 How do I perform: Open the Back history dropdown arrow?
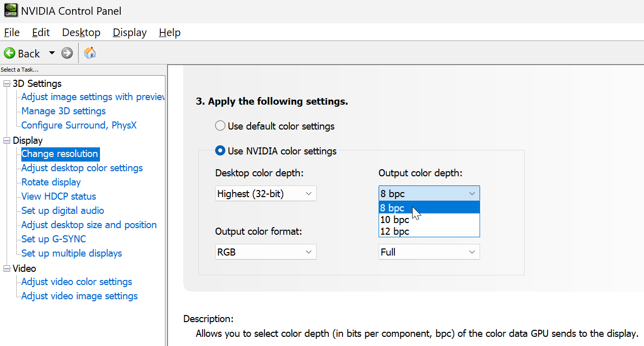coord(52,53)
